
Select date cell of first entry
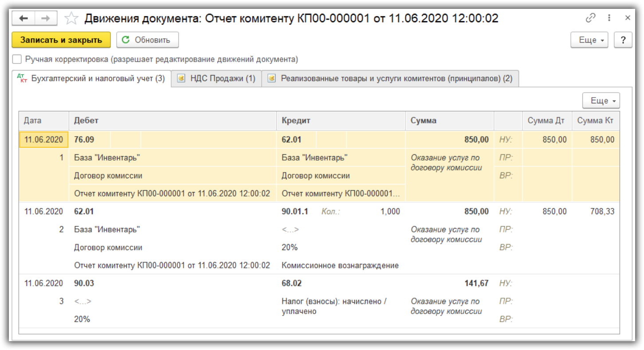click(x=43, y=140)
